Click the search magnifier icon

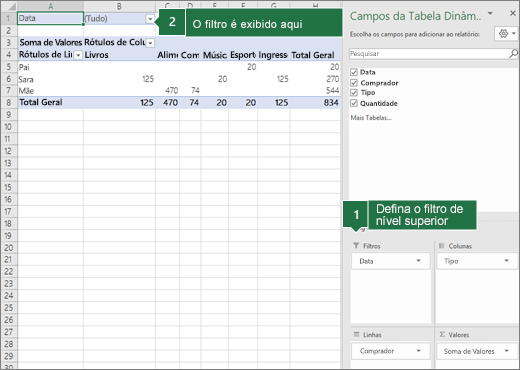click(x=514, y=53)
